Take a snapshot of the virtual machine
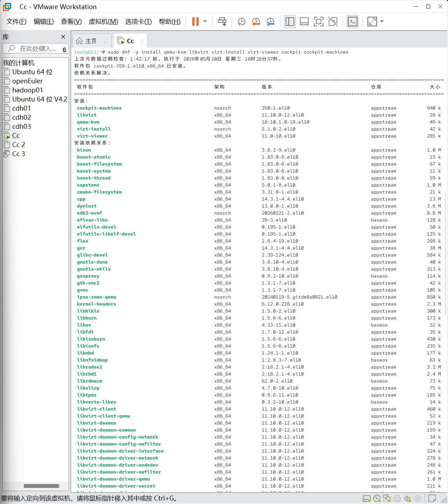The image size is (448, 504). coord(241,21)
